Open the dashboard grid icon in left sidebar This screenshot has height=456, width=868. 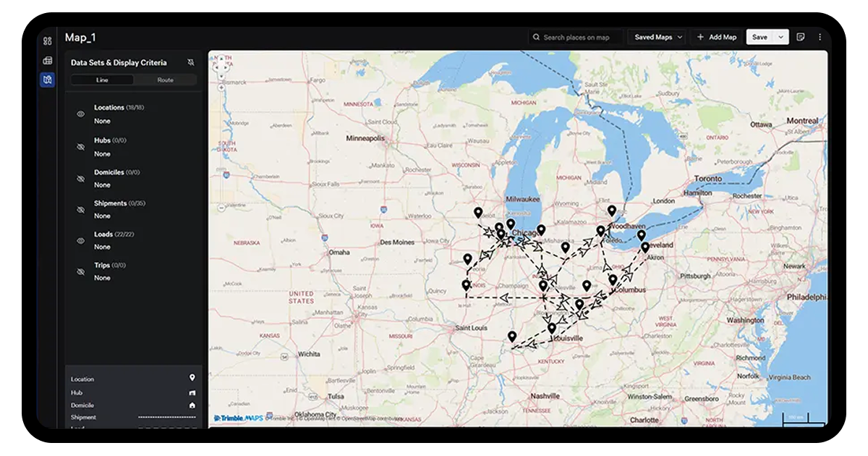pos(47,41)
